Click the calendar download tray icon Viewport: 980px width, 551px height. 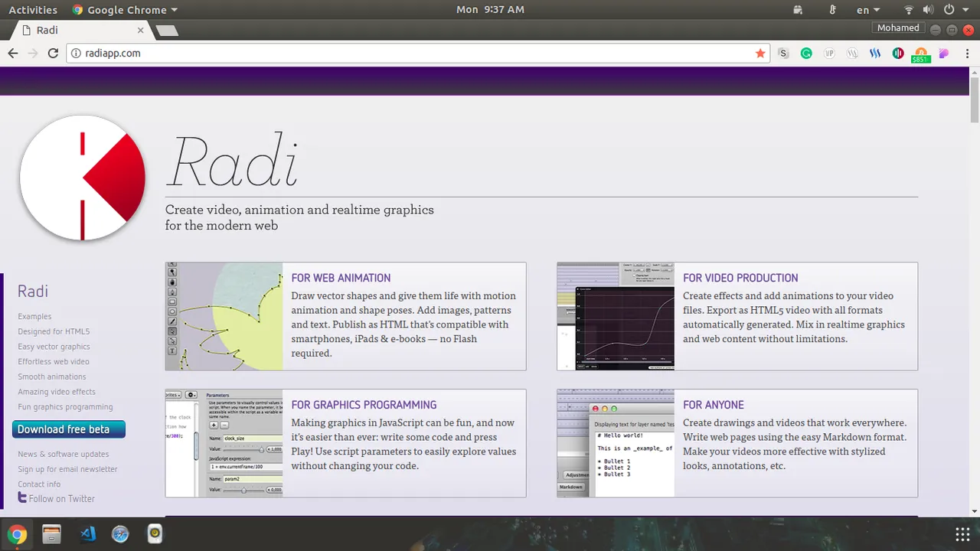pyautogui.click(x=798, y=10)
